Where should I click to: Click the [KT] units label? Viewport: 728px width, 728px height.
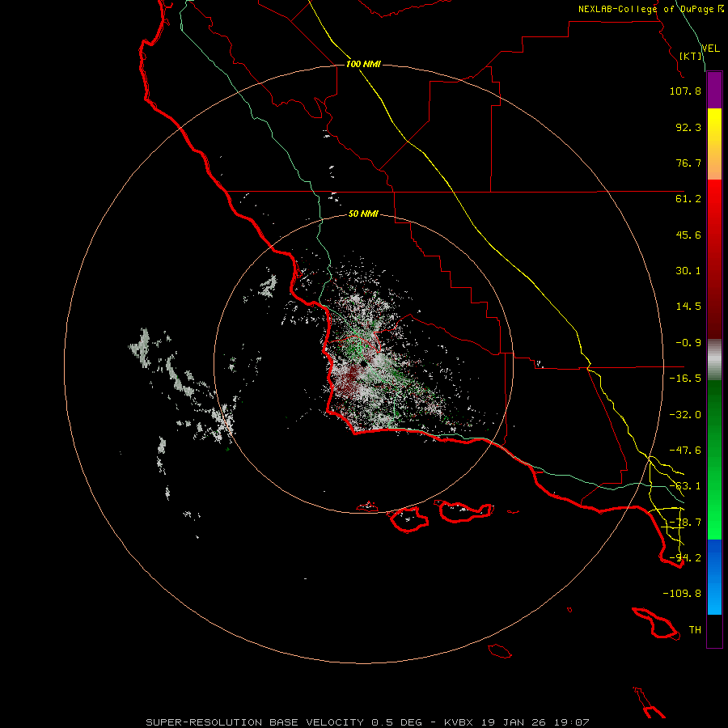(691, 56)
